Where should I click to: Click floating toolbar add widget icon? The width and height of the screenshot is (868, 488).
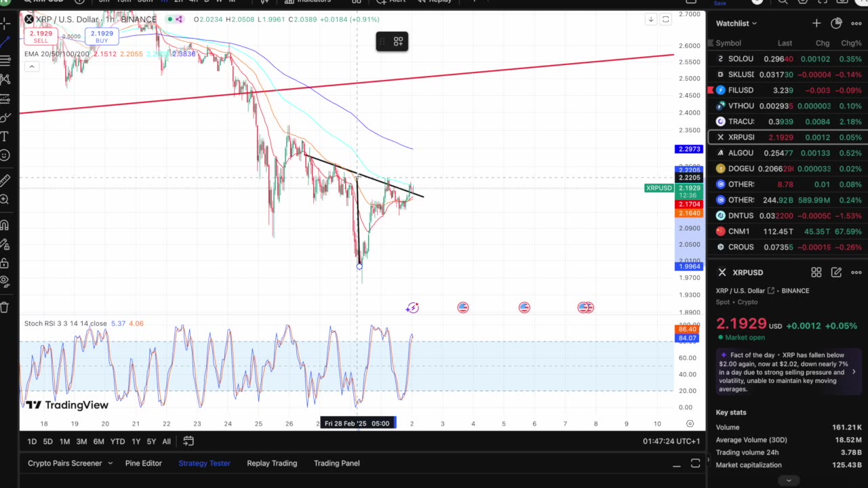pos(398,41)
